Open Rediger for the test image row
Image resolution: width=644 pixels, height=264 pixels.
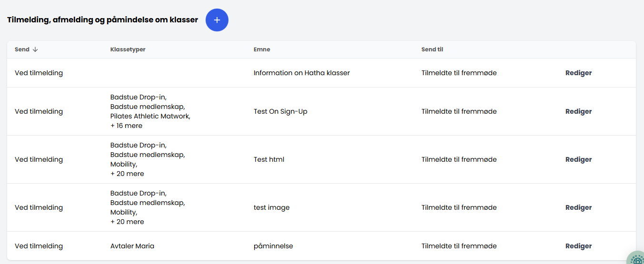pos(578,207)
